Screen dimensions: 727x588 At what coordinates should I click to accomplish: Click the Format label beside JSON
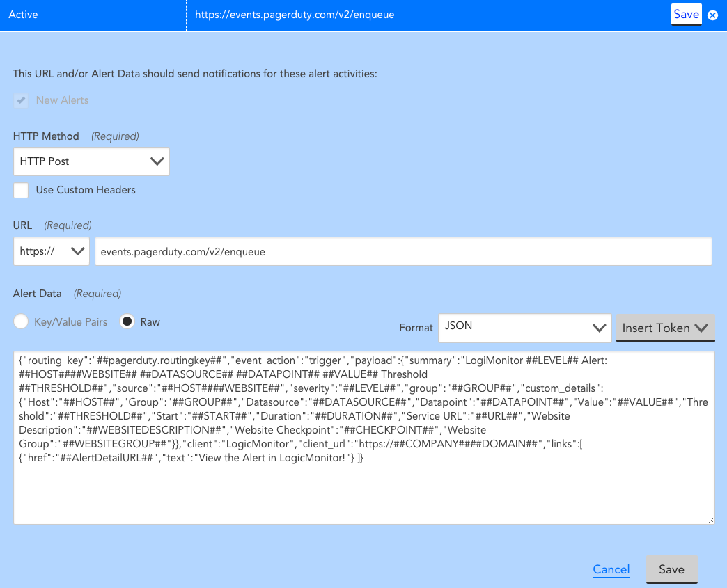(416, 328)
